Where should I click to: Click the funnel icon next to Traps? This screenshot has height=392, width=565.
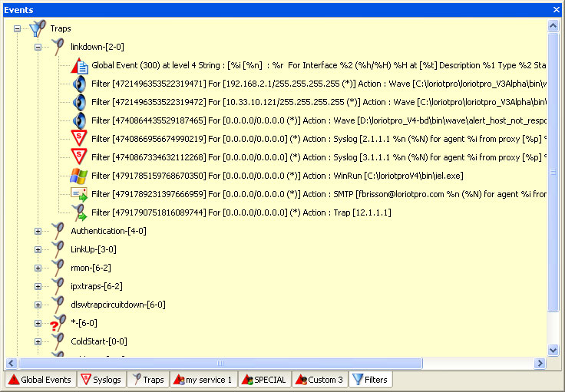pos(37,28)
